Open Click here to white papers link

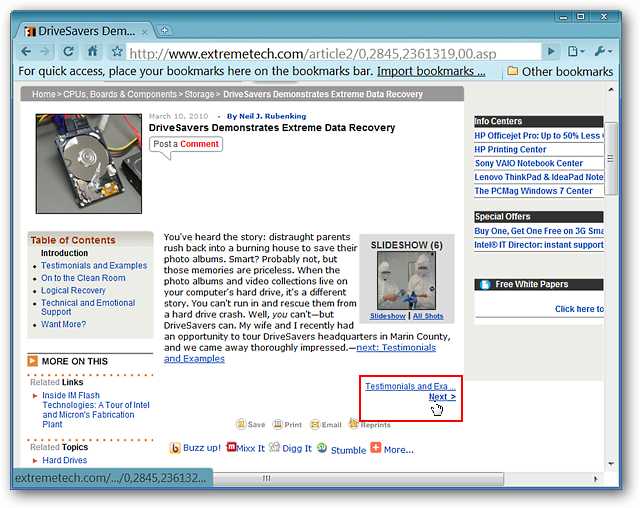579,309
